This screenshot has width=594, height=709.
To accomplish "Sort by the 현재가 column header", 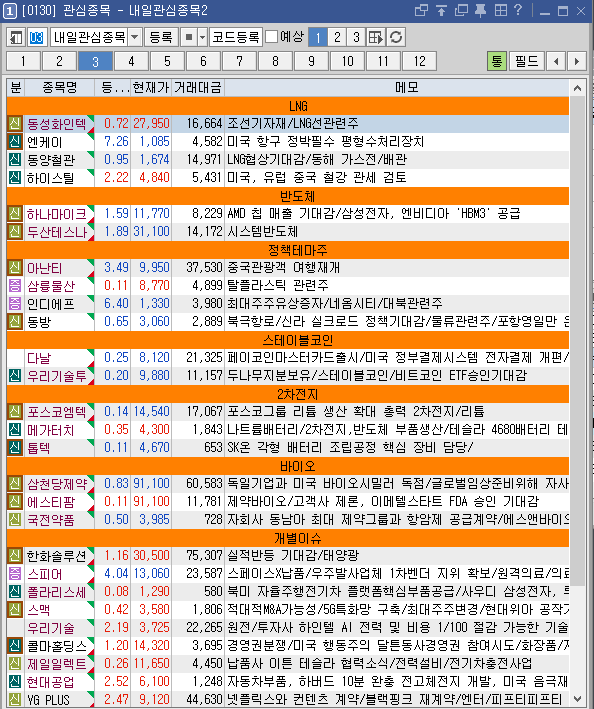I will [151, 87].
